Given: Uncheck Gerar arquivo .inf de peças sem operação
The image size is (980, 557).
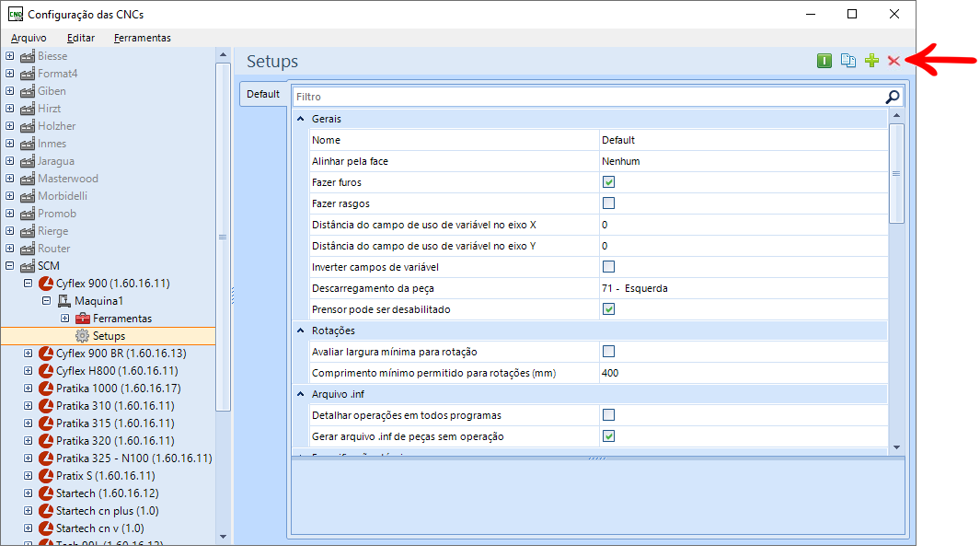Looking at the screenshot, I should coord(609,436).
